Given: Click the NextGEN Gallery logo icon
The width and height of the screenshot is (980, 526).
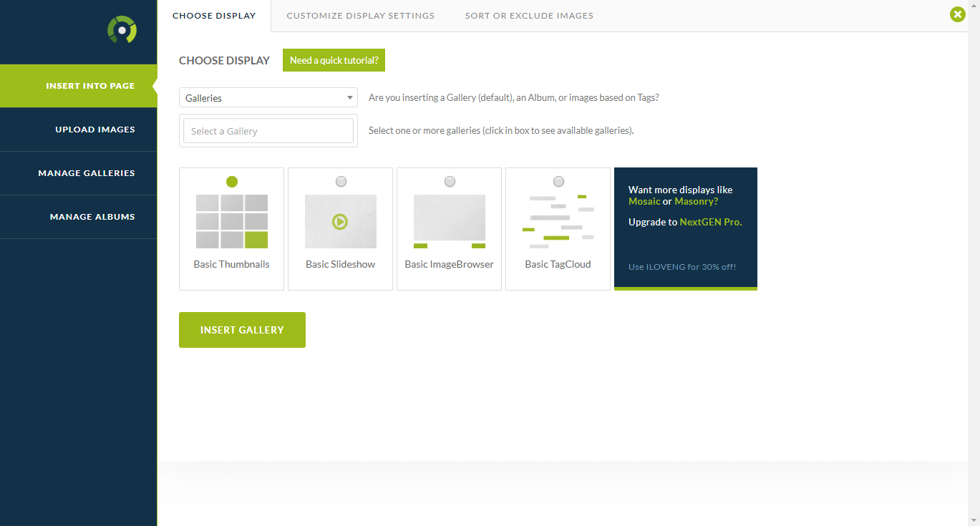Looking at the screenshot, I should click(122, 30).
